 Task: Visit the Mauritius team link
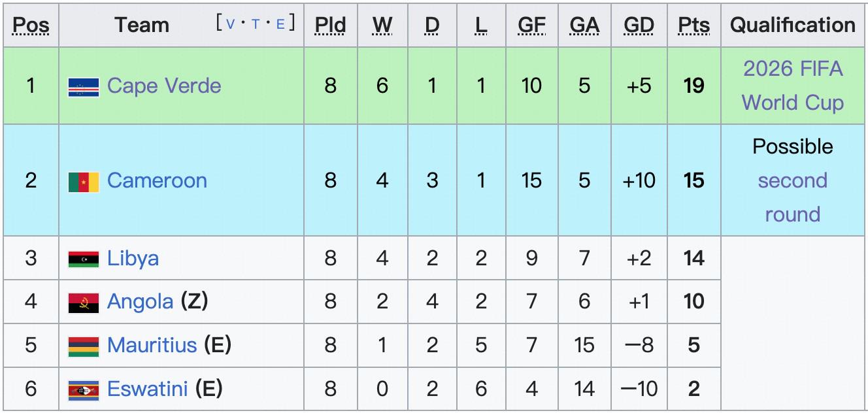[152, 345]
